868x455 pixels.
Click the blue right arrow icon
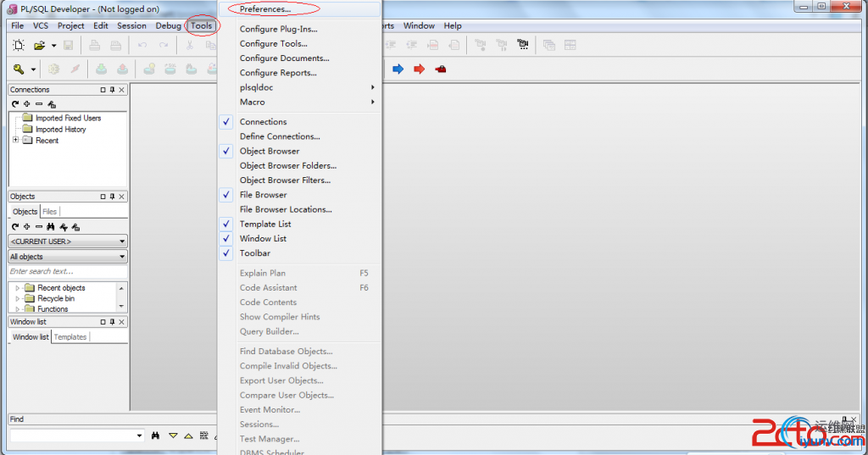(398, 69)
